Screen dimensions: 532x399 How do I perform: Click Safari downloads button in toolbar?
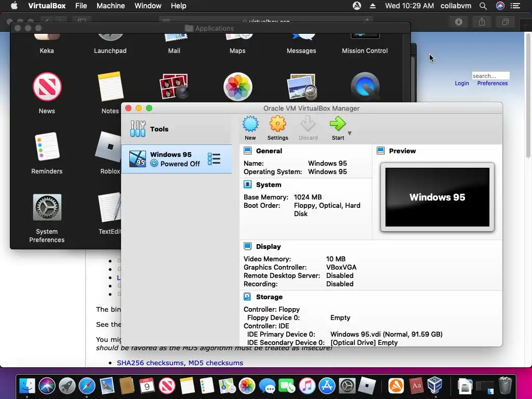[x=459, y=22]
